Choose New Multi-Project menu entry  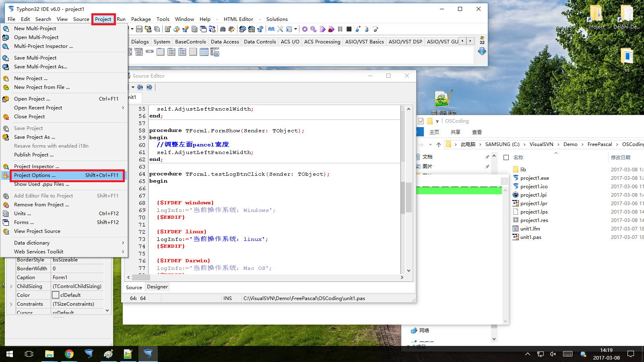[64, 28]
